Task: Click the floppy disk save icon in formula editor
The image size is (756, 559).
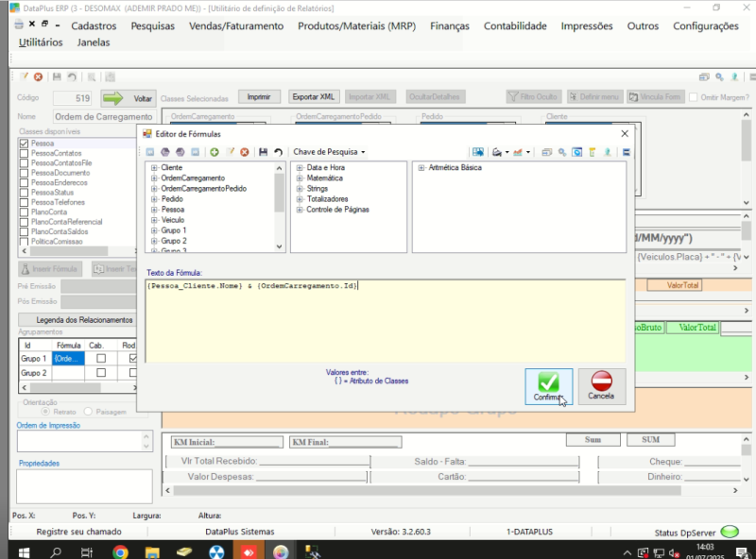Action: [263, 152]
